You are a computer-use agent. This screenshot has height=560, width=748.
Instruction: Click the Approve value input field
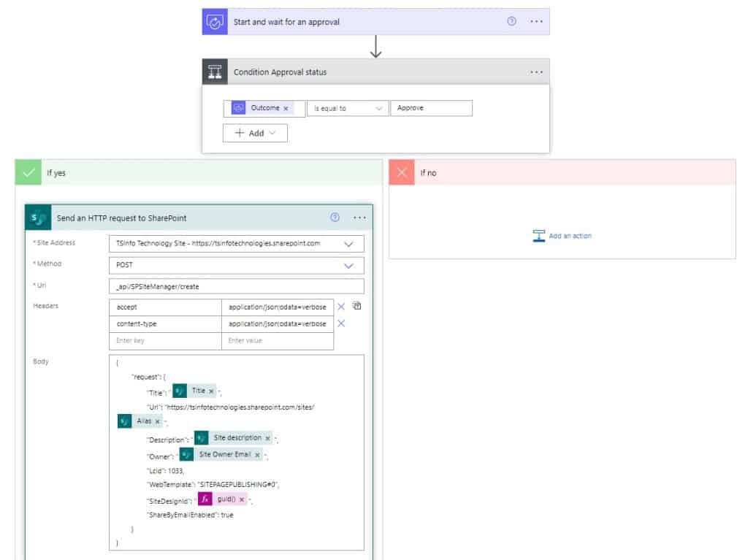(431, 108)
